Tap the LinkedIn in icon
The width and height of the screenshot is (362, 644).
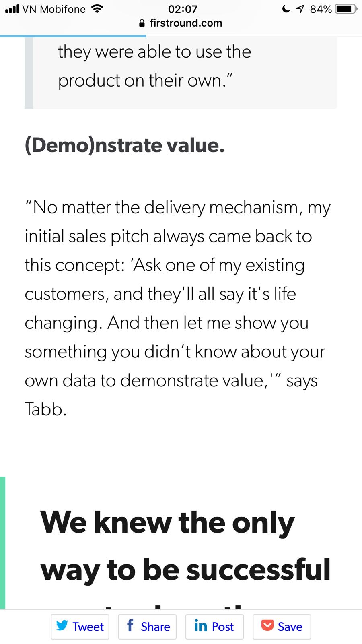pyautogui.click(x=200, y=626)
